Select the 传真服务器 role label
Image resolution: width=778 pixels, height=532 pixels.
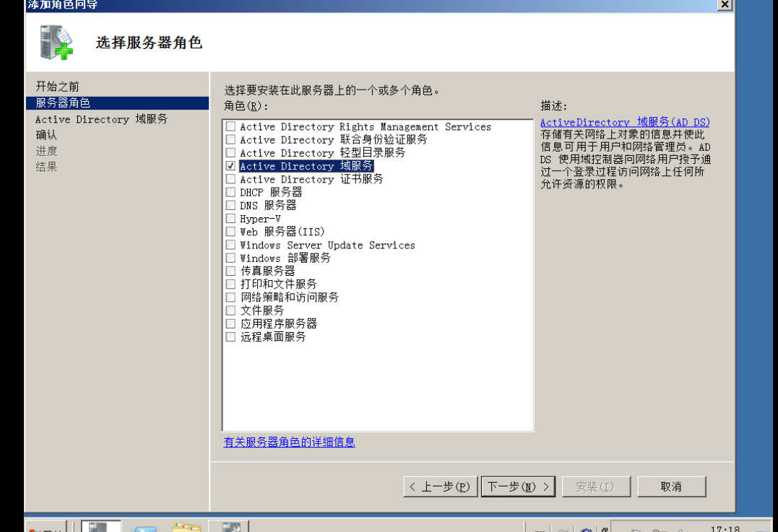(268, 271)
